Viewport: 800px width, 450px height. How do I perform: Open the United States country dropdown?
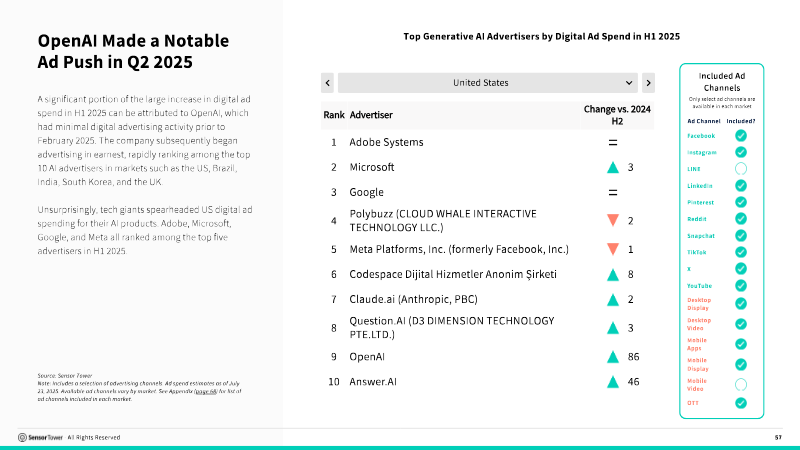point(488,83)
